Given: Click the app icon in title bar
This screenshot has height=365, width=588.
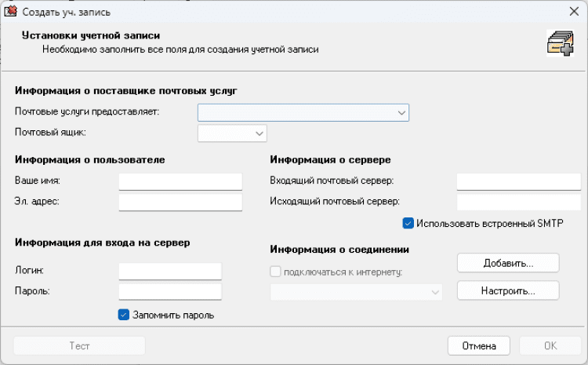Looking at the screenshot, I should [x=12, y=12].
